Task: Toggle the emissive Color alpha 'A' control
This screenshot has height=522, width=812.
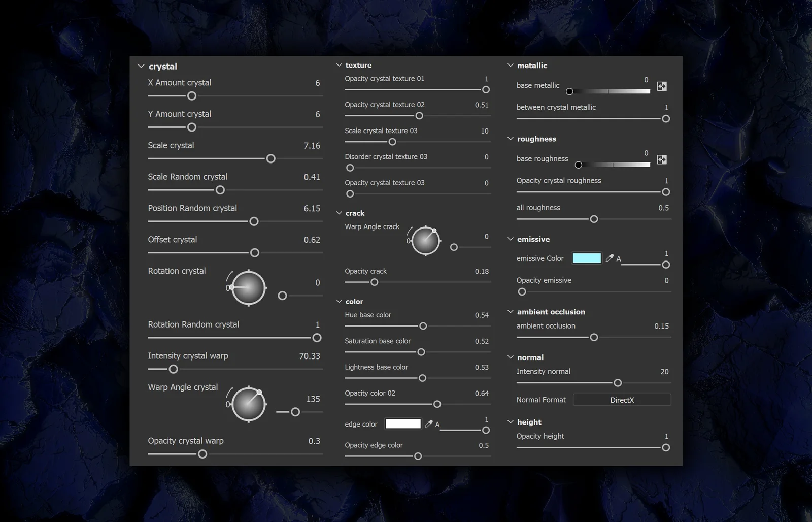Action: tap(619, 258)
